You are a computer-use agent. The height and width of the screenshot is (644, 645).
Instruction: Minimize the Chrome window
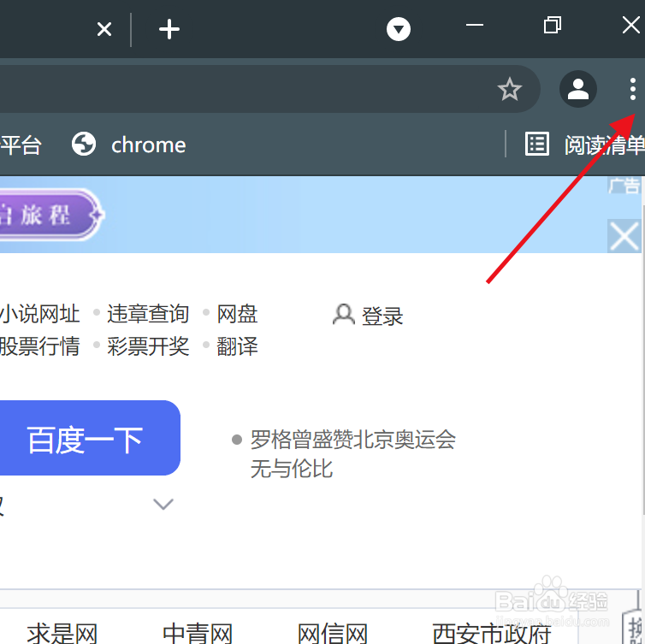click(x=474, y=25)
